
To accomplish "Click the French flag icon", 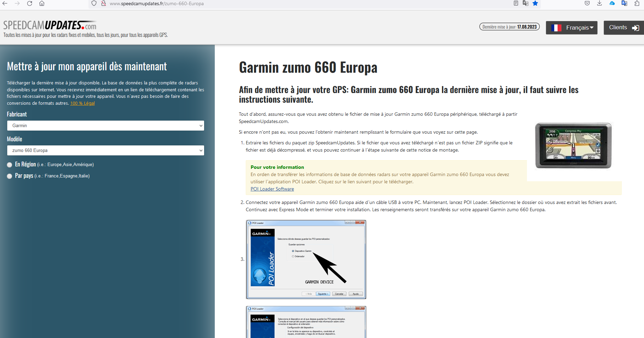I will point(556,28).
